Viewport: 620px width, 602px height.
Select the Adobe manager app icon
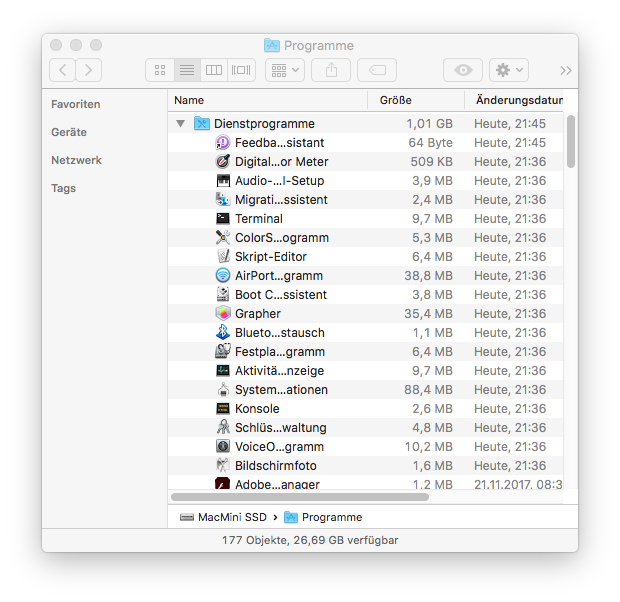pos(222,483)
